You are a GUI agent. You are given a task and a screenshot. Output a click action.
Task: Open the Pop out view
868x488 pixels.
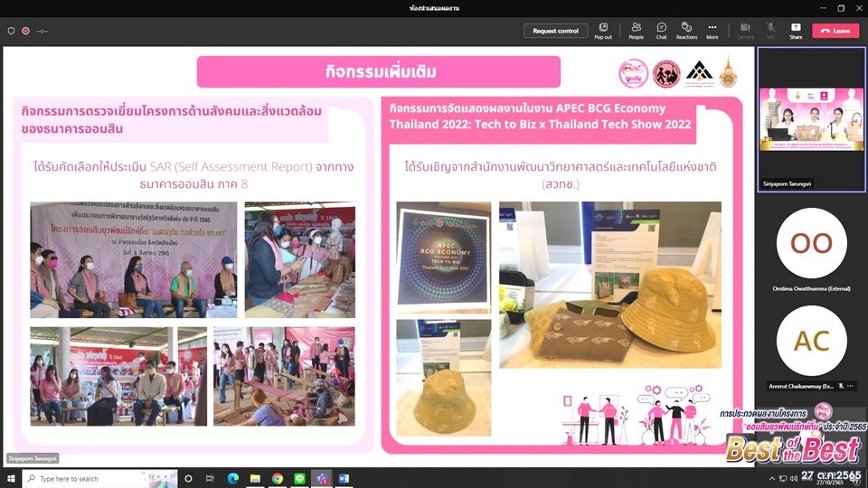(603, 30)
